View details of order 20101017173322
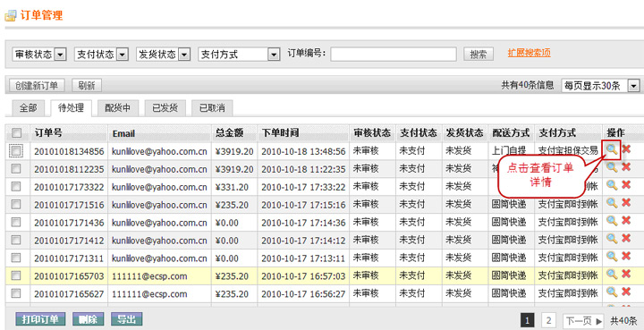Screen dimensions: 644x330 coord(612,185)
